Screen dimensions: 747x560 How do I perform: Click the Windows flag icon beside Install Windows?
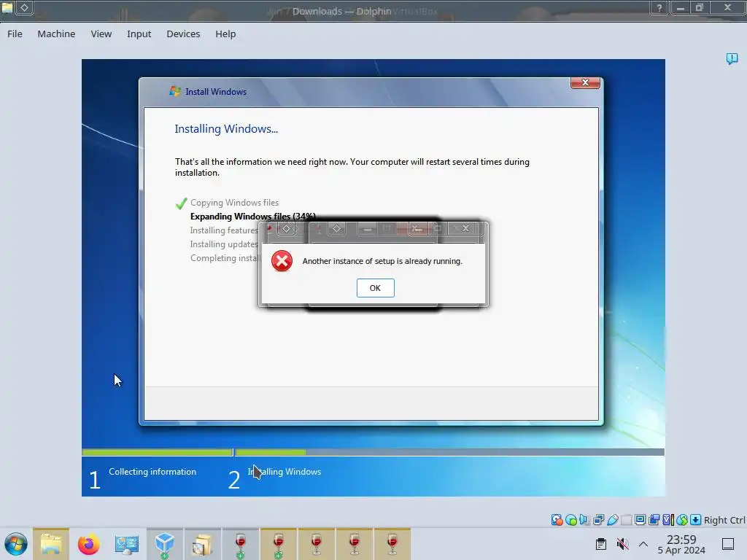(175, 91)
